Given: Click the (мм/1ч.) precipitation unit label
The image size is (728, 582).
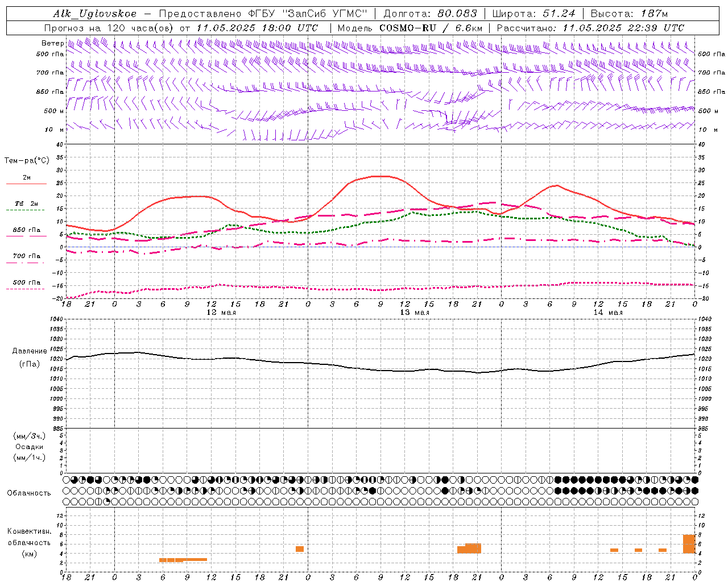Looking at the screenshot, I should 30,458.
